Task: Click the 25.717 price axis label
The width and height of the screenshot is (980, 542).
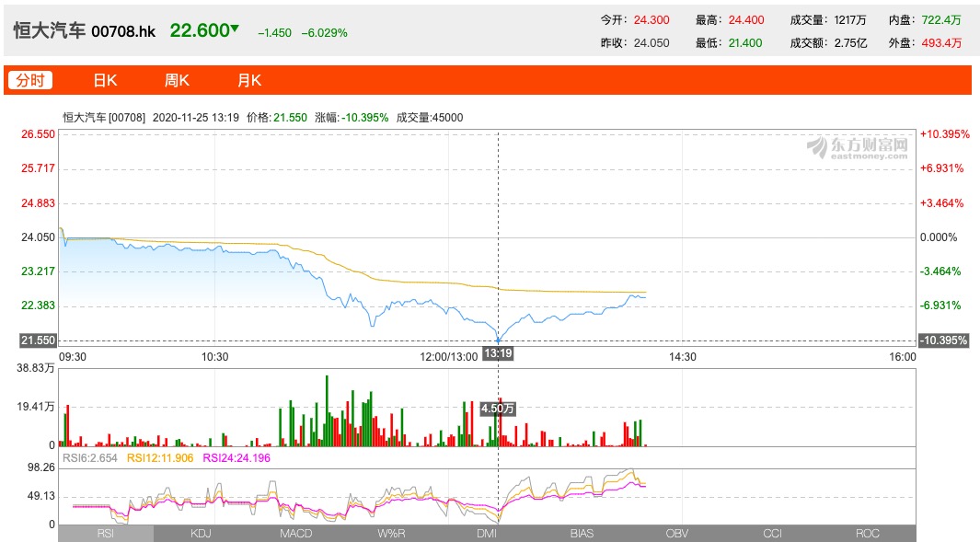Action: [x=38, y=168]
